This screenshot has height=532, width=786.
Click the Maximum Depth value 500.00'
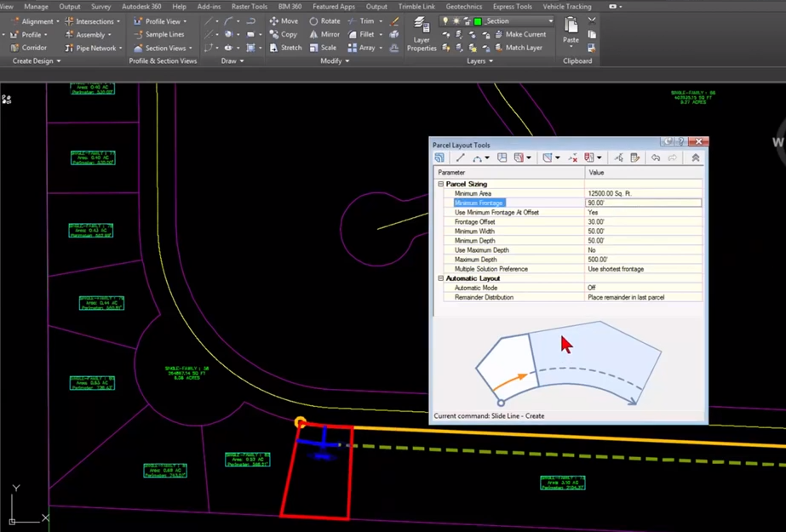[643, 260]
